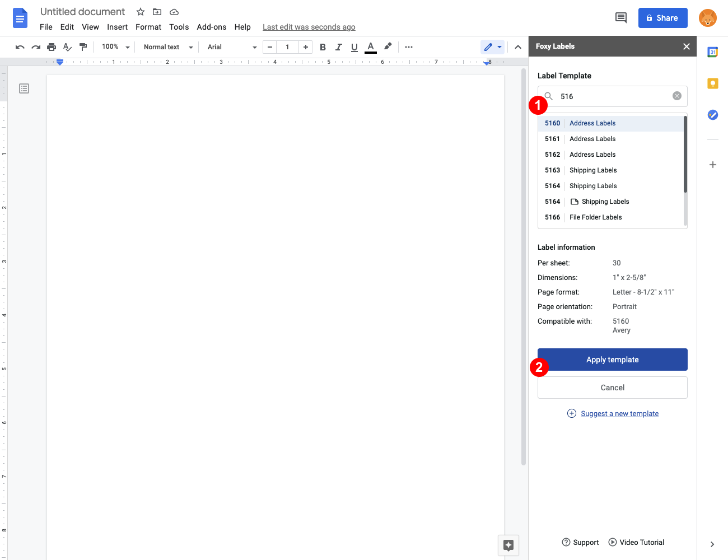Click the Paint format tool
This screenshot has width=728, height=560.
click(x=83, y=47)
